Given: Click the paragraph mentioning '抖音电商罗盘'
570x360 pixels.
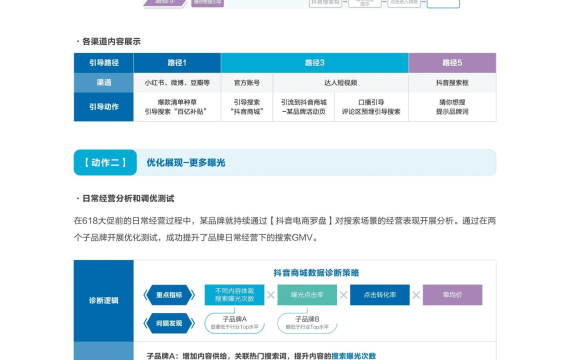Looking at the screenshot, I should [285, 229].
